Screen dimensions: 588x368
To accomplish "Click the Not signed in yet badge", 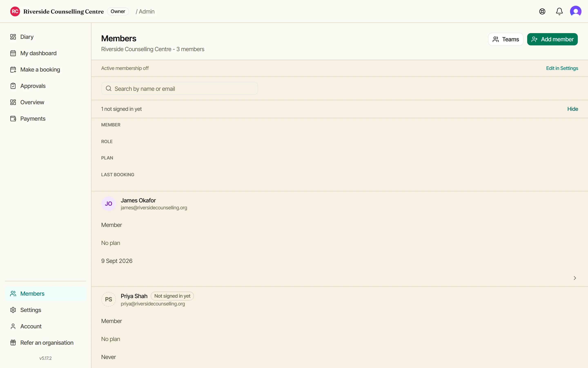I will click(x=172, y=296).
